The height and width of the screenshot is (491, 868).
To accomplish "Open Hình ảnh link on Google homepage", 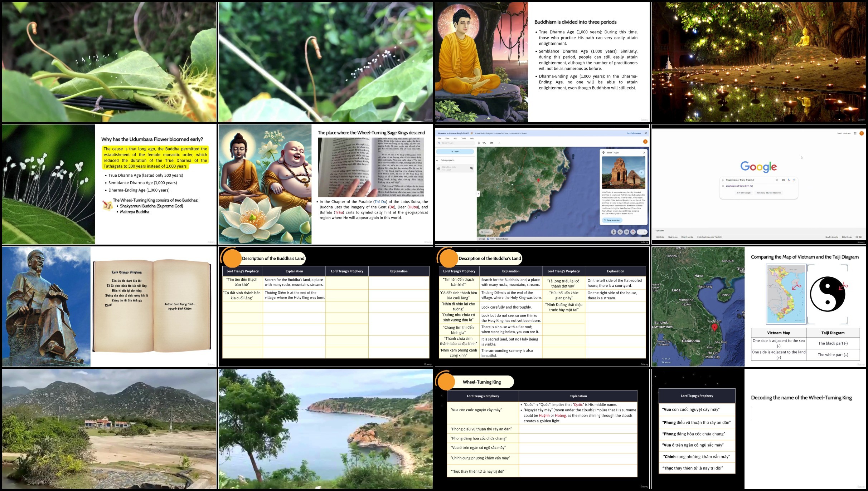I will 847,133.
